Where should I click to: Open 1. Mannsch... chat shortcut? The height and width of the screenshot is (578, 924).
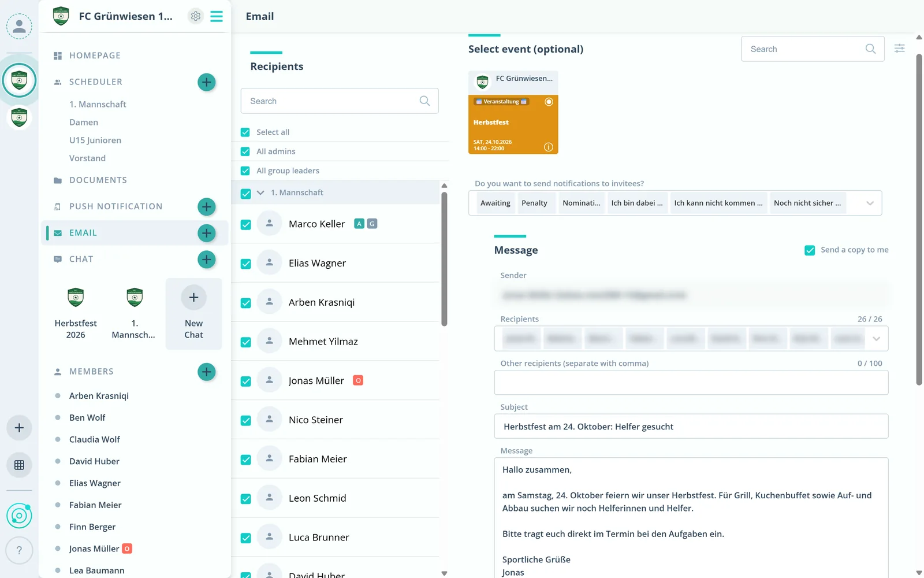pos(134,313)
